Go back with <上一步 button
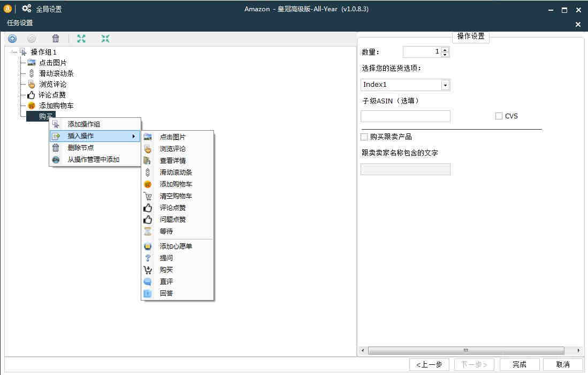This screenshot has width=588, height=375. (429, 364)
